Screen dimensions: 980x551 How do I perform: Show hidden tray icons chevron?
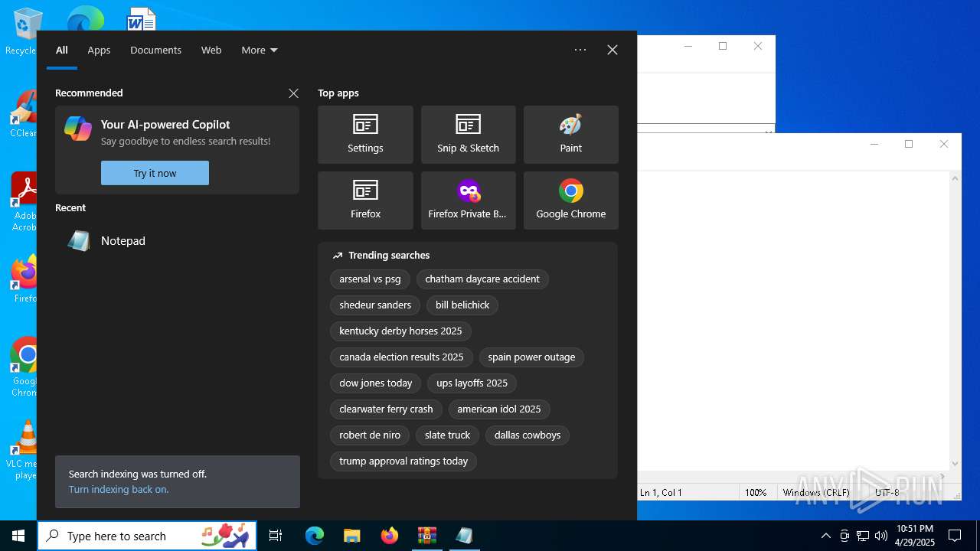point(825,536)
